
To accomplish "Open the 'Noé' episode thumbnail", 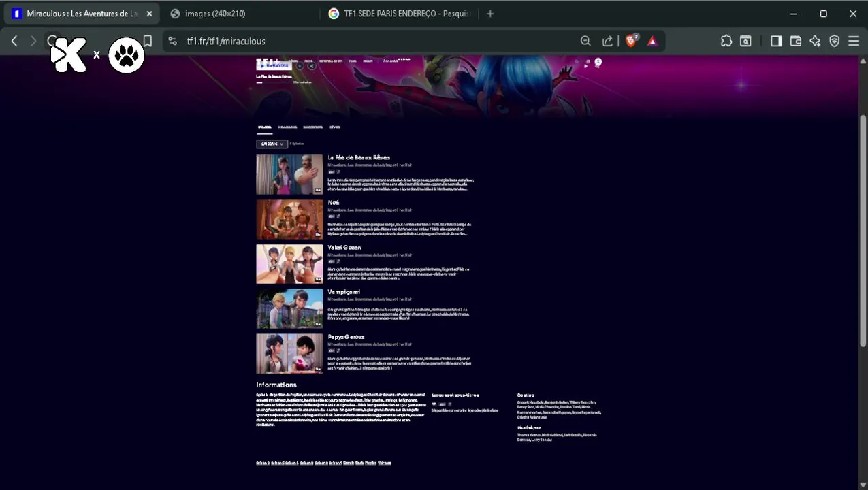I will 289,219.
